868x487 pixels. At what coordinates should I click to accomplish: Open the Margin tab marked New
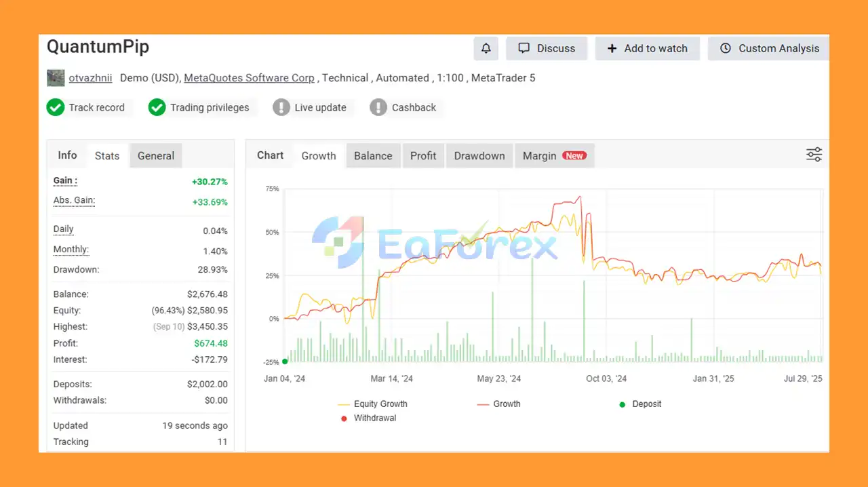click(553, 155)
